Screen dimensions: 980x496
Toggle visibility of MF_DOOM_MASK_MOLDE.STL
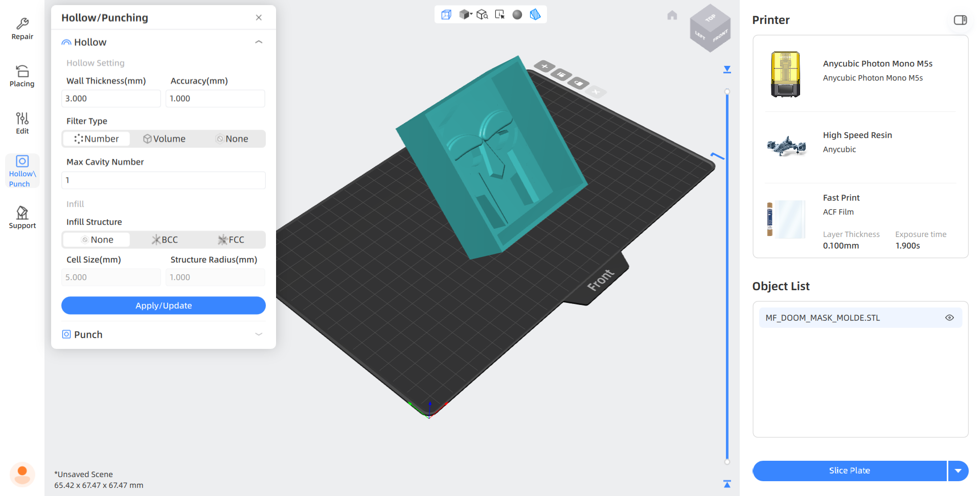point(949,318)
